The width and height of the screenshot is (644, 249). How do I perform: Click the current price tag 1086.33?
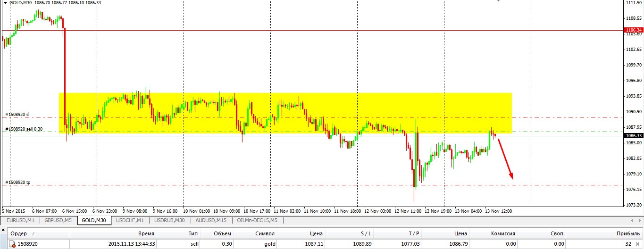tap(634, 136)
